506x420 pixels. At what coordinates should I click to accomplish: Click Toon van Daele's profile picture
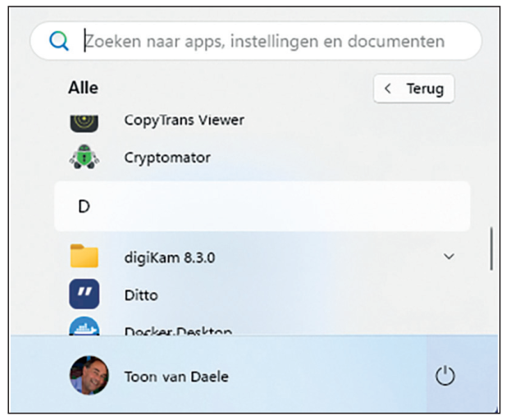(x=89, y=376)
